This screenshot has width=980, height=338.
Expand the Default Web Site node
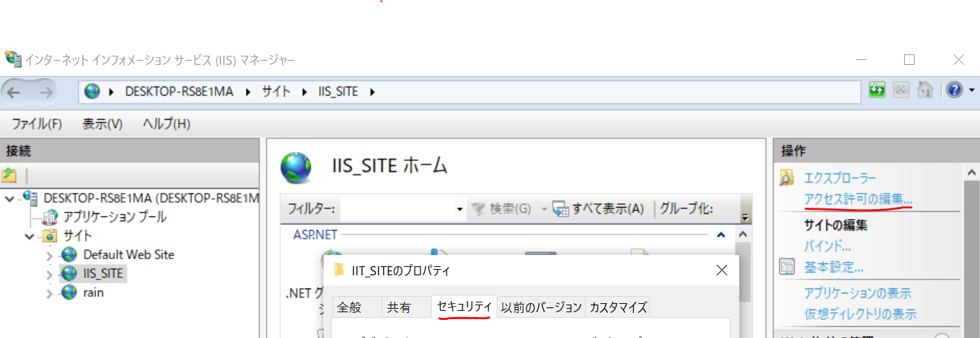tap(49, 255)
